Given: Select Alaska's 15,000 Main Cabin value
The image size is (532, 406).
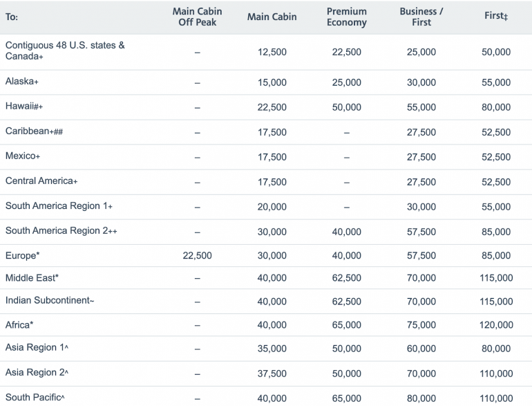Looking at the screenshot, I should click(x=272, y=82).
